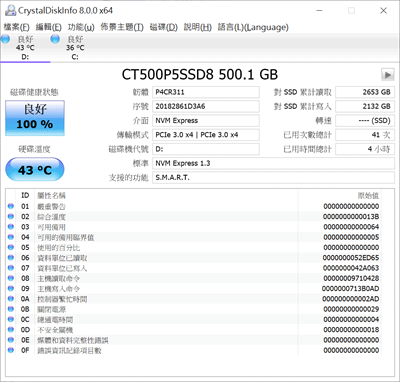This screenshot has width=400, height=382.
Task: Click the status dot of attribute 01
Action: [11, 206]
